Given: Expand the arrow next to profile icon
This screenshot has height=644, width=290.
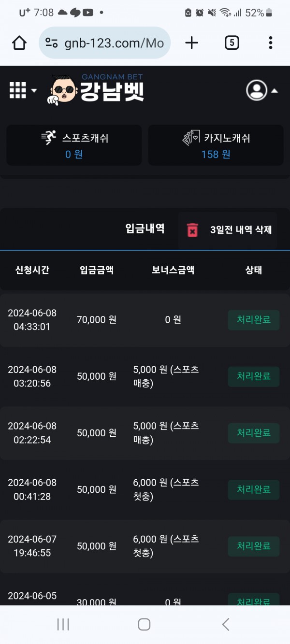Looking at the screenshot, I should pyautogui.click(x=274, y=90).
